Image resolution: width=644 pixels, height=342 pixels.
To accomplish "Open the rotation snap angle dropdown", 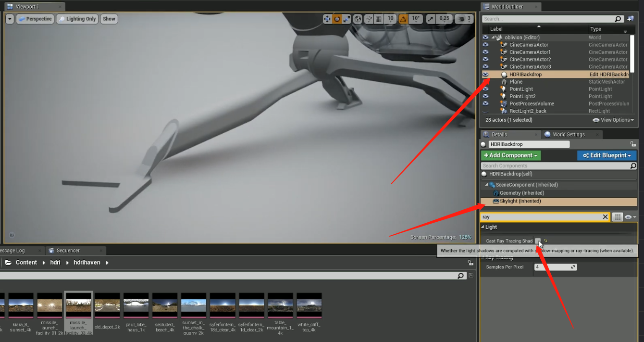I will [414, 19].
